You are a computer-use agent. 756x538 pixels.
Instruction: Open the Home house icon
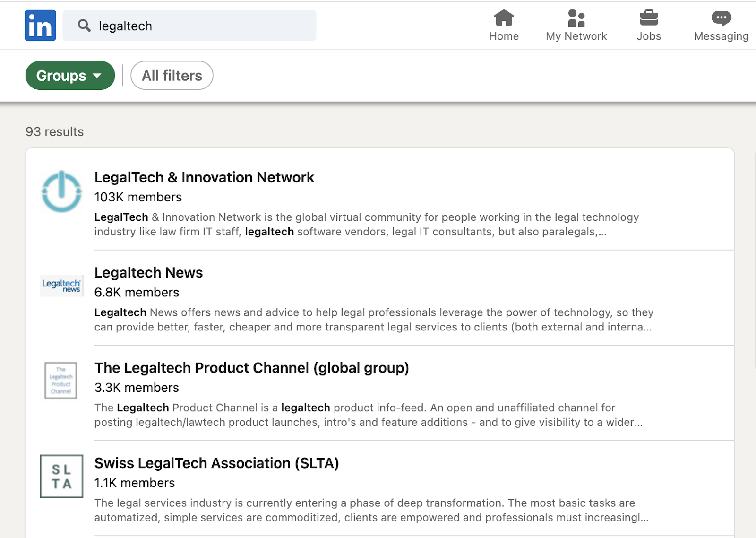(x=504, y=18)
